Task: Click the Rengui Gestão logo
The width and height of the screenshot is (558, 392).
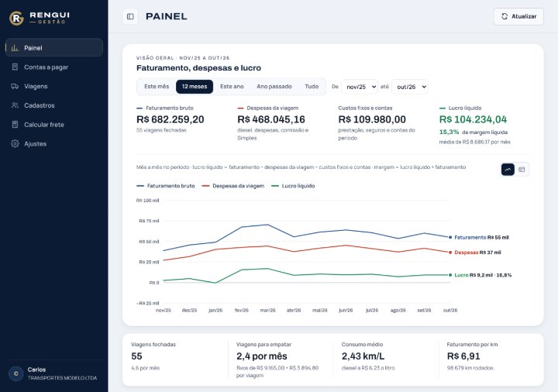Action: (x=40, y=18)
